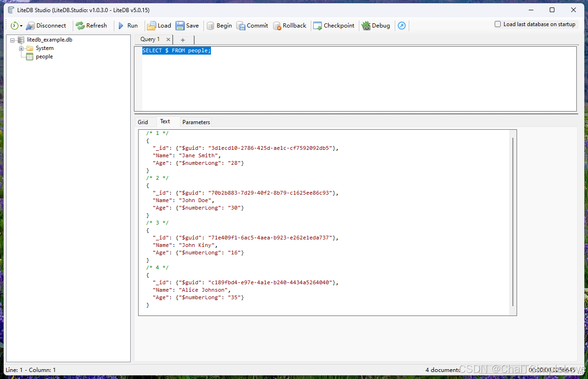This screenshot has height=379, width=588.
Task: Rollback the transaction
Action: click(x=290, y=26)
